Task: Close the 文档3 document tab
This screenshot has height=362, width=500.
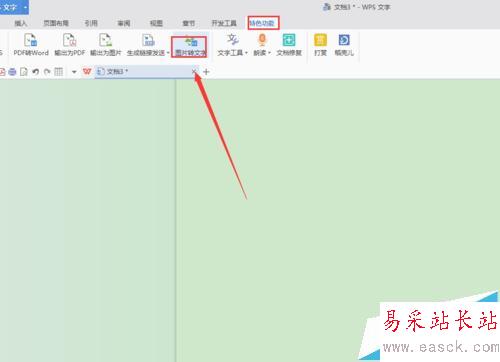Action: point(194,71)
